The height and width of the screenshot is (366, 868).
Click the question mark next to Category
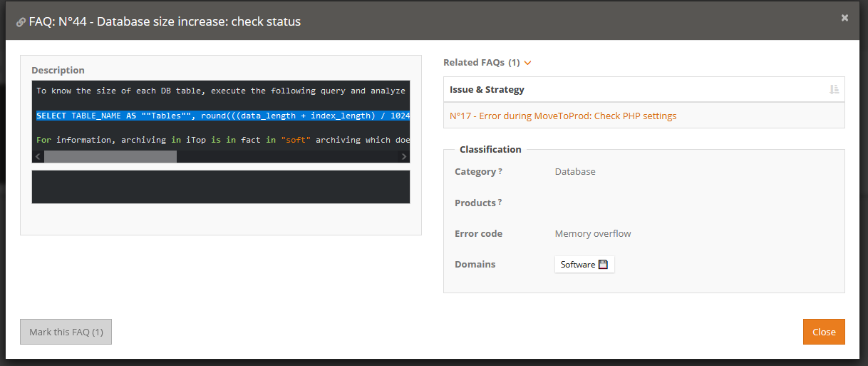coord(500,172)
